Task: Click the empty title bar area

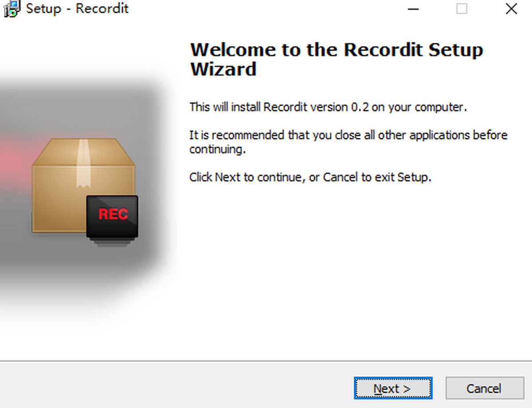Action: [x=266, y=9]
